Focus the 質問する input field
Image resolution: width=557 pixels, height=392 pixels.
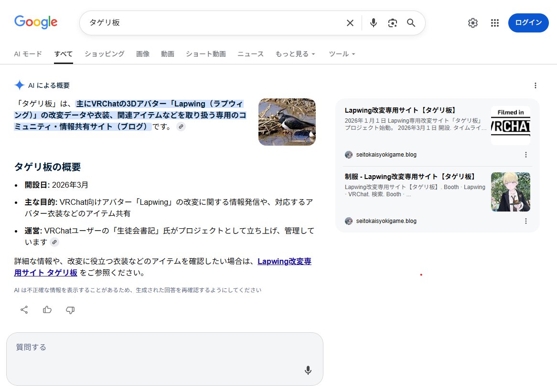(x=165, y=359)
